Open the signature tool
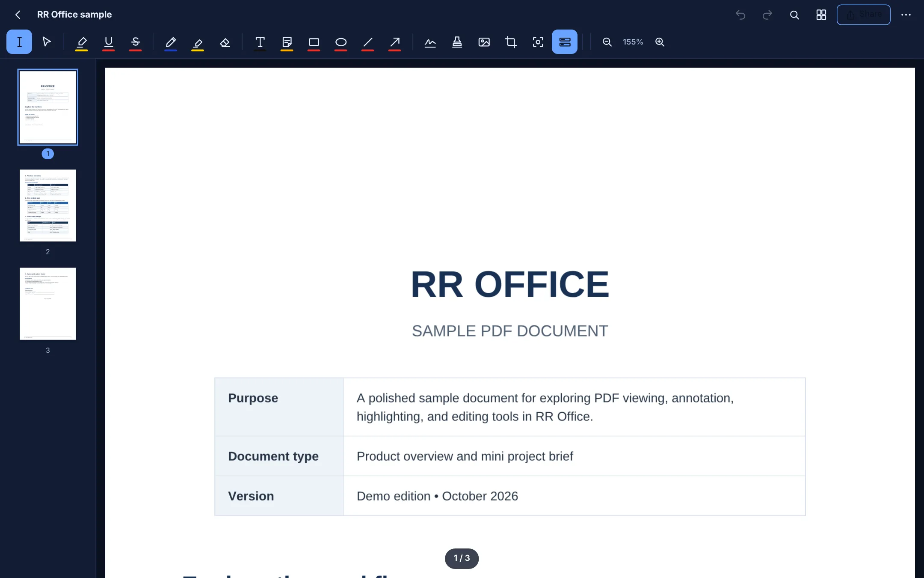The height and width of the screenshot is (578, 924). [430, 42]
